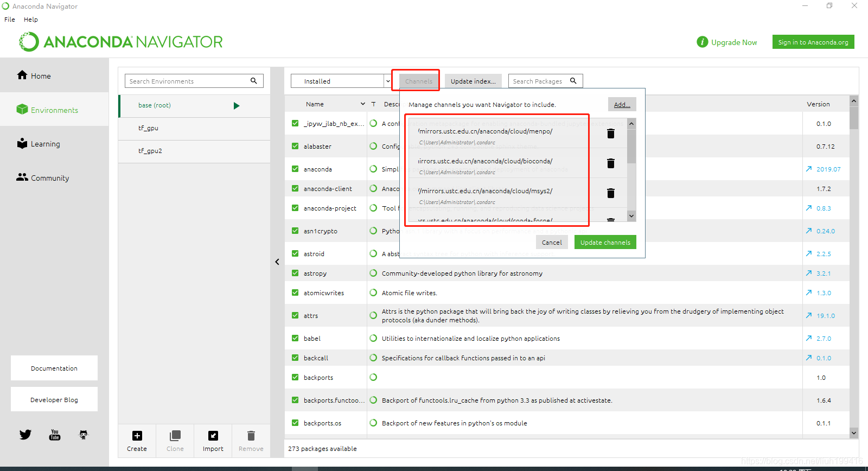Open the Installed packages filter dropdown

(341, 81)
